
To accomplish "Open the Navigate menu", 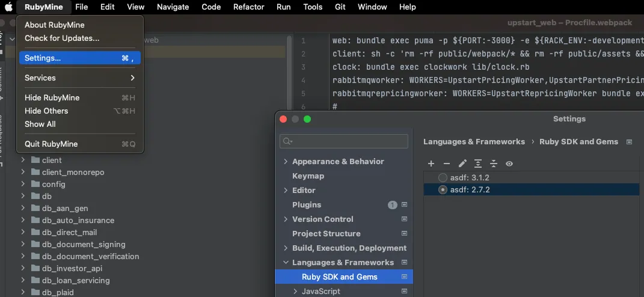I will [x=173, y=7].
